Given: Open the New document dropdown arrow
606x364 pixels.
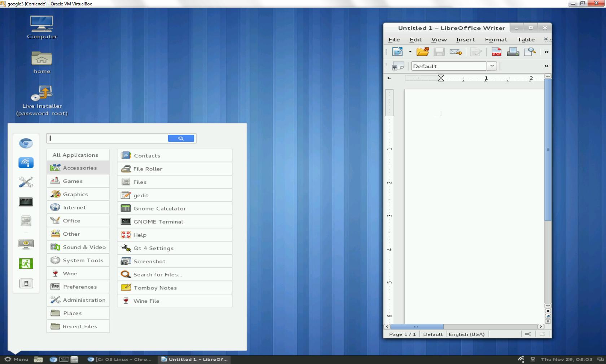Looking at the screenshot, I should [x=410, y=52].
